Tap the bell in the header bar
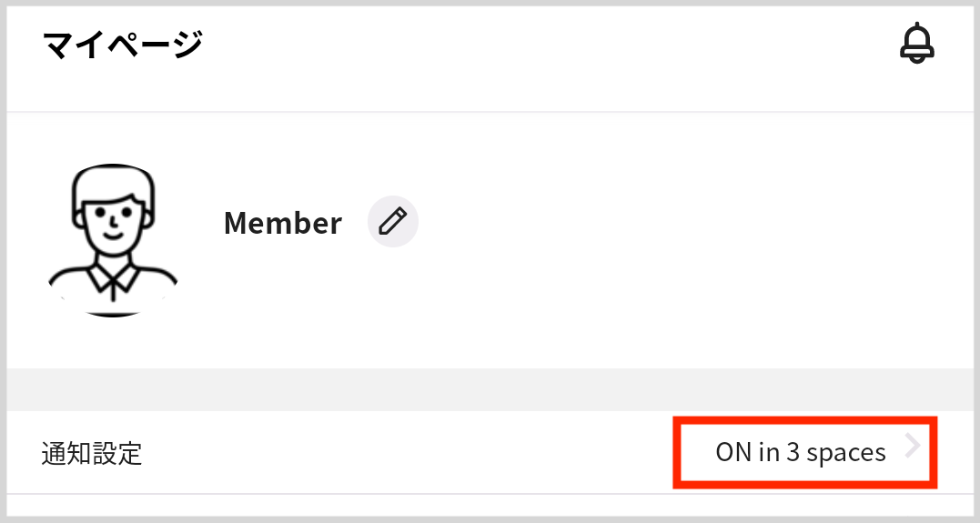Screen dimensions: 980x523 click(917, 43)
